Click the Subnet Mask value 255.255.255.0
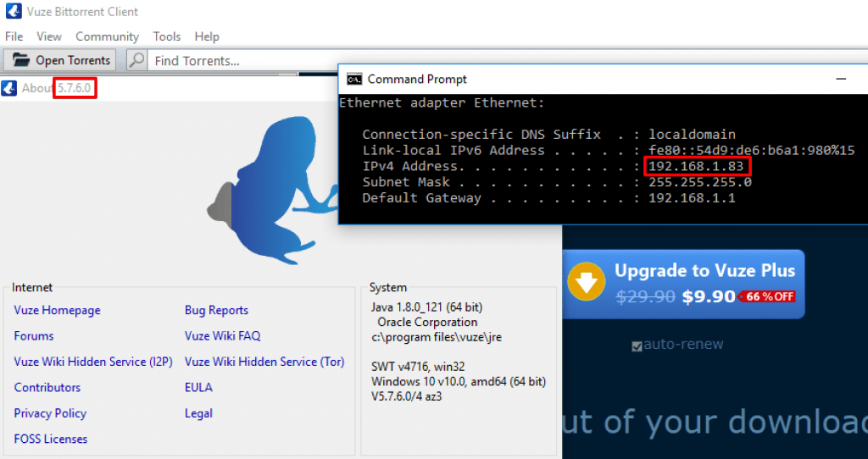868x459 pixels. (x=699, y=182)
